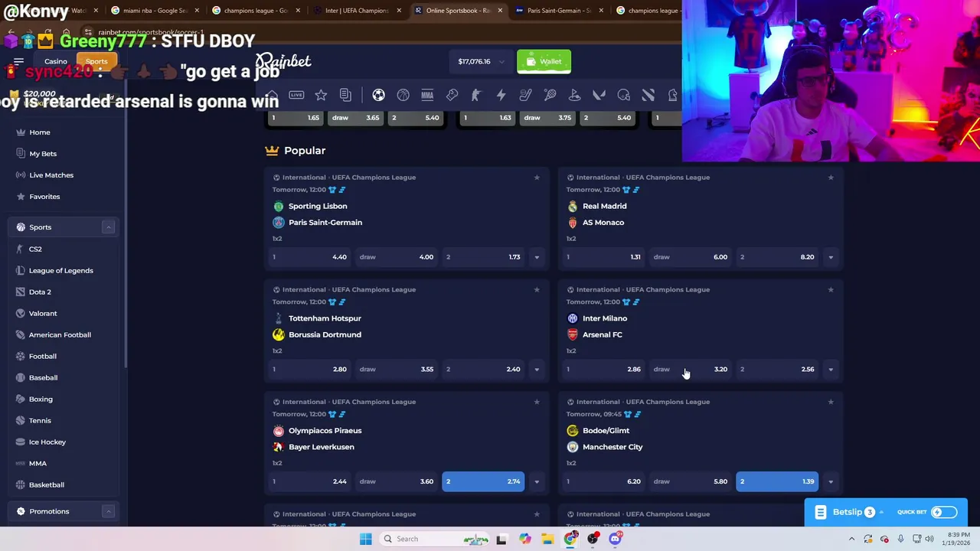The height and width of the screenshot is (551, 980).
Task: Expand more markets for Tottenham match
Action: (537, 370)
